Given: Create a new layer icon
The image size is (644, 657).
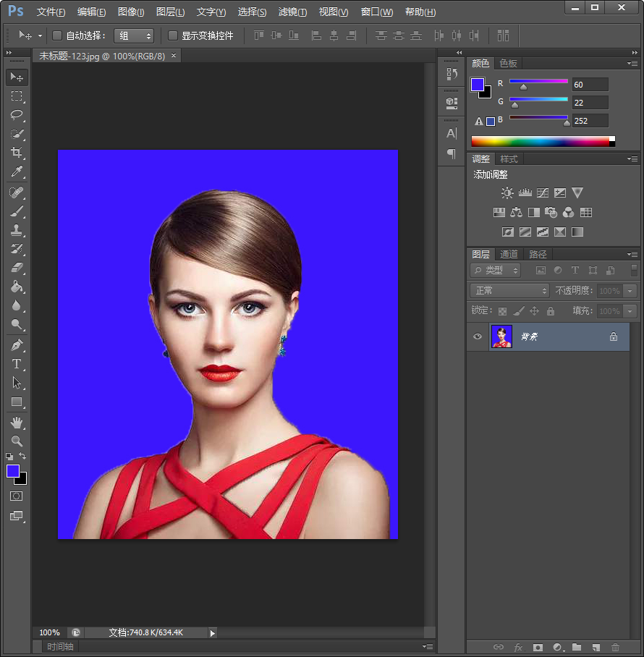Looking at the screenshot, I should [x=596, y=648].
